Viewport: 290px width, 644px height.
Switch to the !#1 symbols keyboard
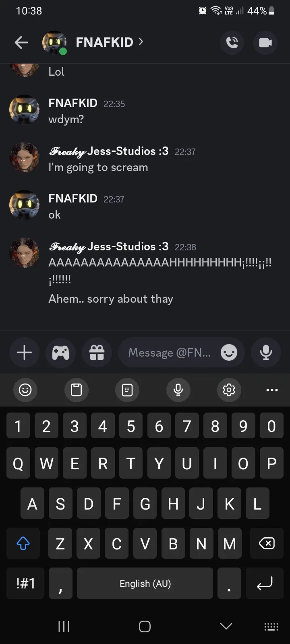click(26, 583)
